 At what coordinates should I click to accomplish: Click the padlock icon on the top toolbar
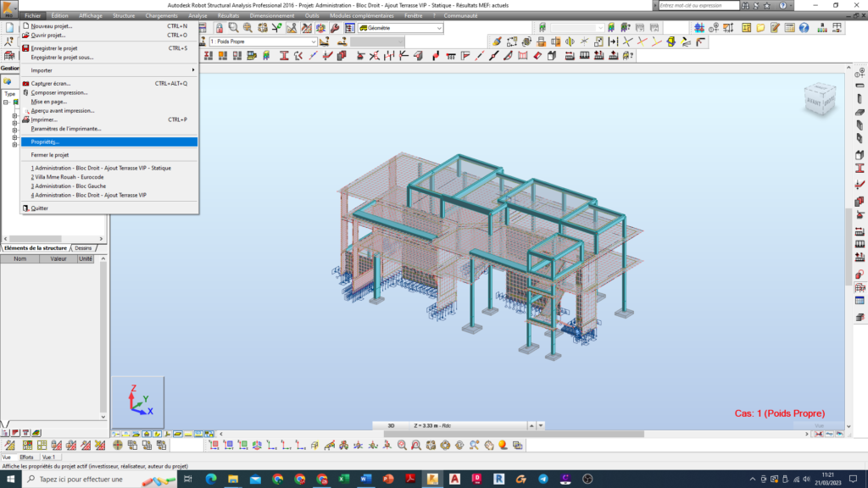point(219,27)
